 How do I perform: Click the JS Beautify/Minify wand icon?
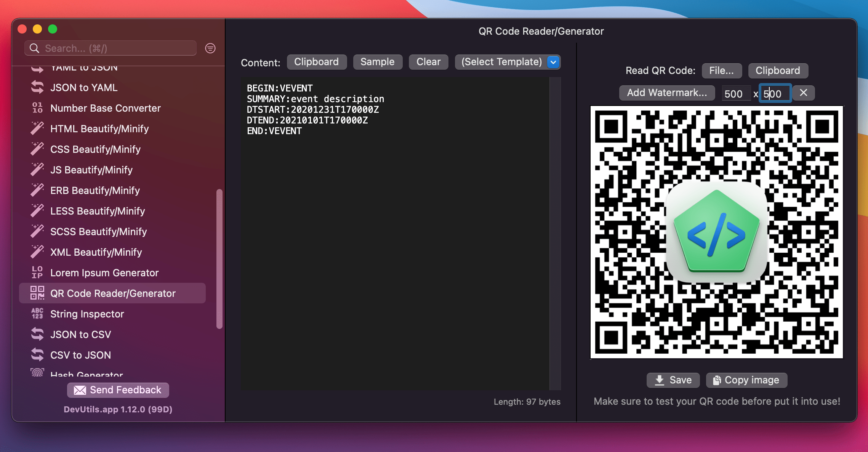coord(37,170)
